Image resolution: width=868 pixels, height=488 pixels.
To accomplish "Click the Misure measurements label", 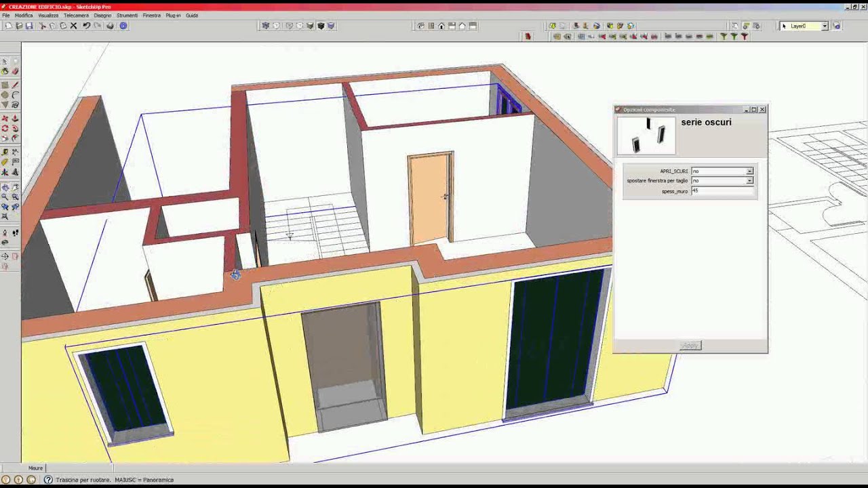I will click(x=35, y=468).
